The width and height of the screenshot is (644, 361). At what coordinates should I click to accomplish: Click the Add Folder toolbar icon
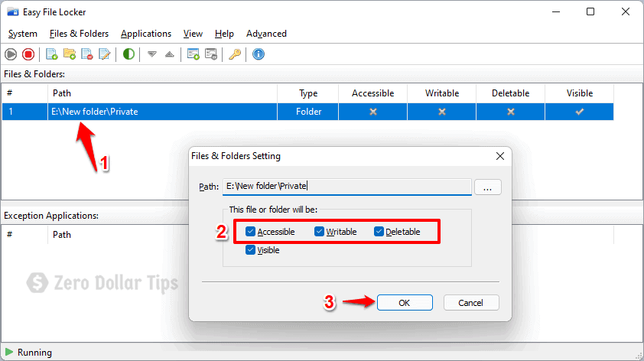pos(70,54)
